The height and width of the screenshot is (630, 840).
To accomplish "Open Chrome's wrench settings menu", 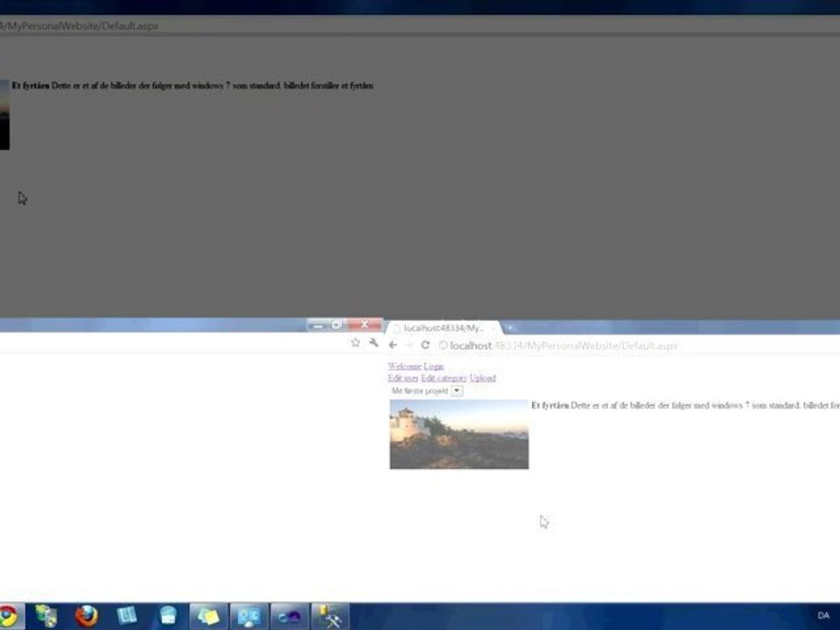I will [374, 343].
